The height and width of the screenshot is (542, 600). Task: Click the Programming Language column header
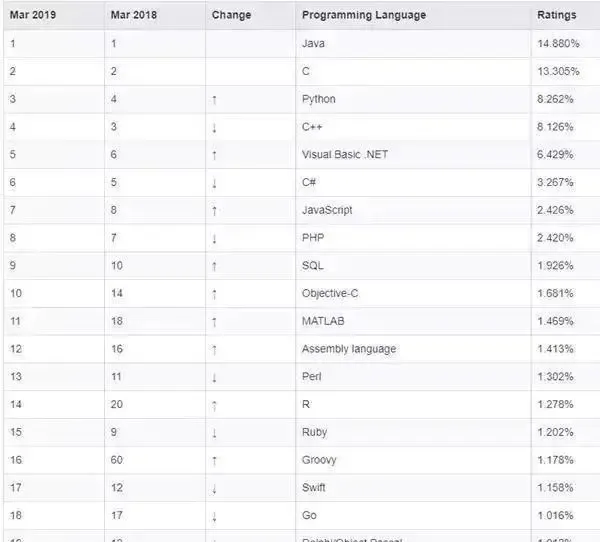[x=363, y=16]
